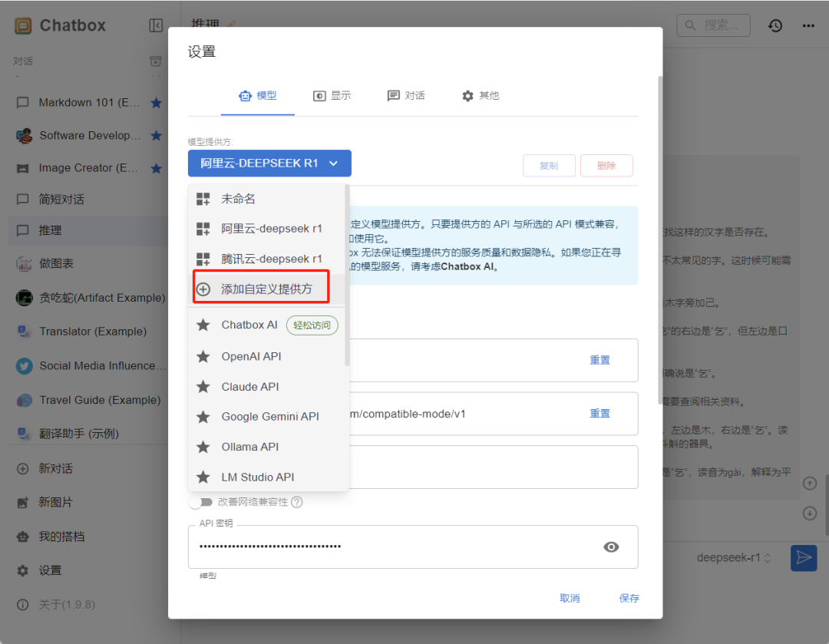
Task: Click the 关于 info icon
Action: pos(23,604)
